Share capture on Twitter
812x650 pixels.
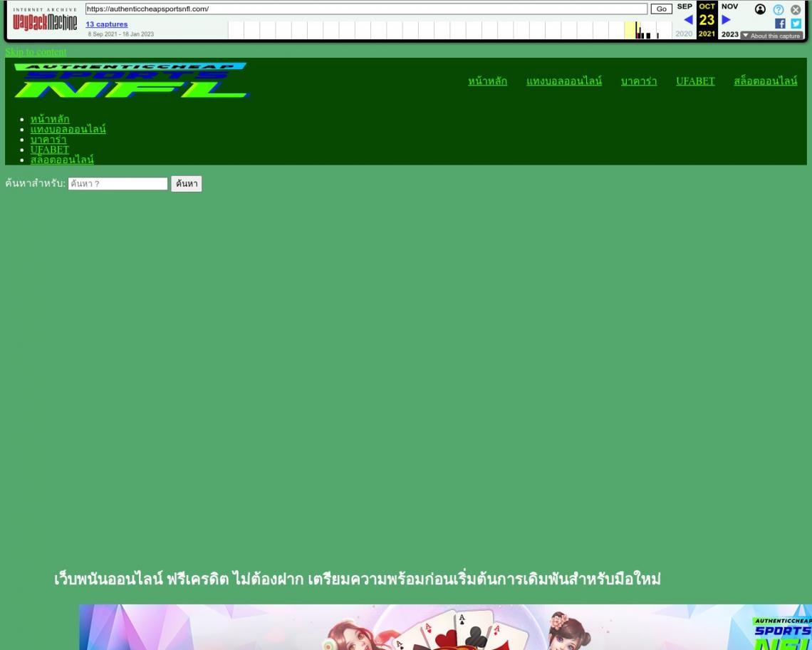coord(796,24)
